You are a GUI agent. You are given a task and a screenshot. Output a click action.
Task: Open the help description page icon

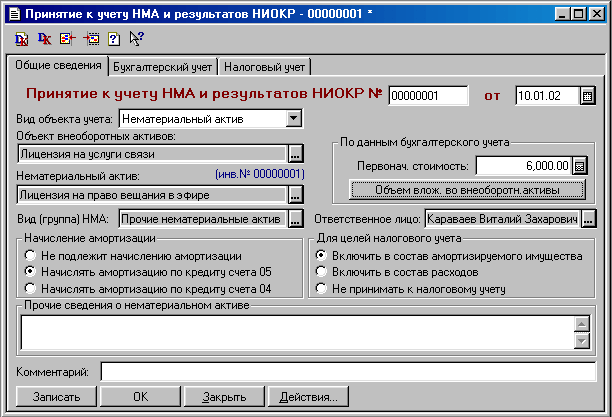[114, 39]
